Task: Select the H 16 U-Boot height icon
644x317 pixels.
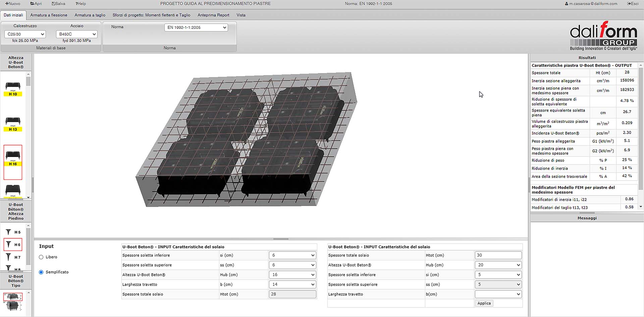Action: 13,162
